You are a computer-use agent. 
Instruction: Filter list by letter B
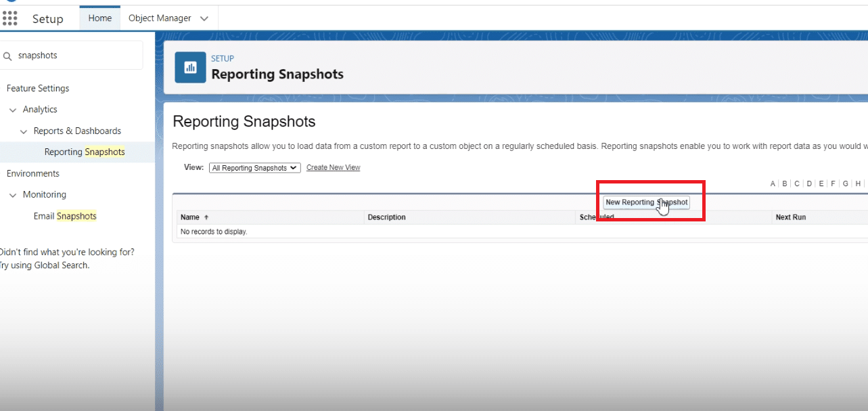point(785,183)
